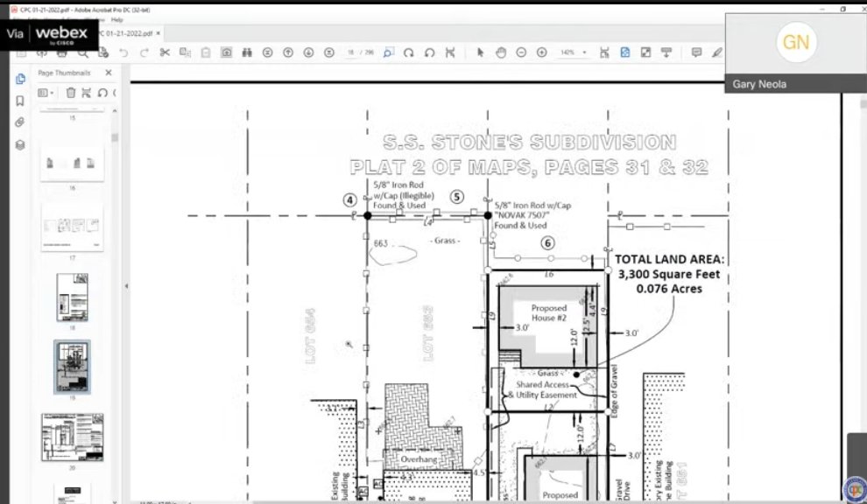
Task: Take a snapshot with the camera tool
Action: coord(226,52)
